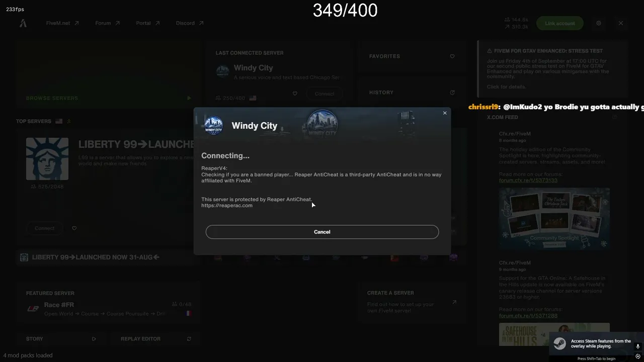The height and width of the screenshot is (362, 644).
Task: Open the FiveM GTAV Enhanced stress test notice
Action: pyautogui.click(x=552, y=69)
